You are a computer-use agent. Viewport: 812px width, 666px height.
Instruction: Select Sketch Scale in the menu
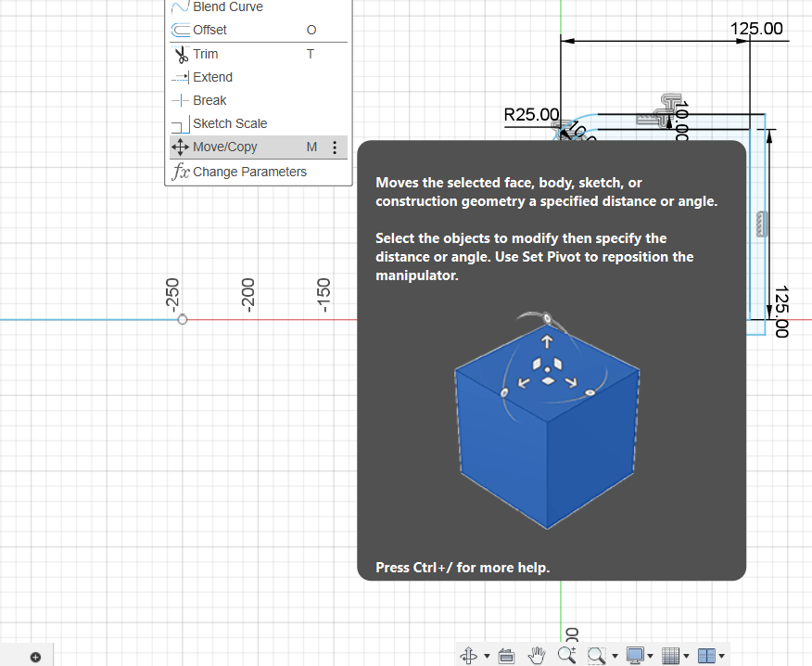pos(259,124)
